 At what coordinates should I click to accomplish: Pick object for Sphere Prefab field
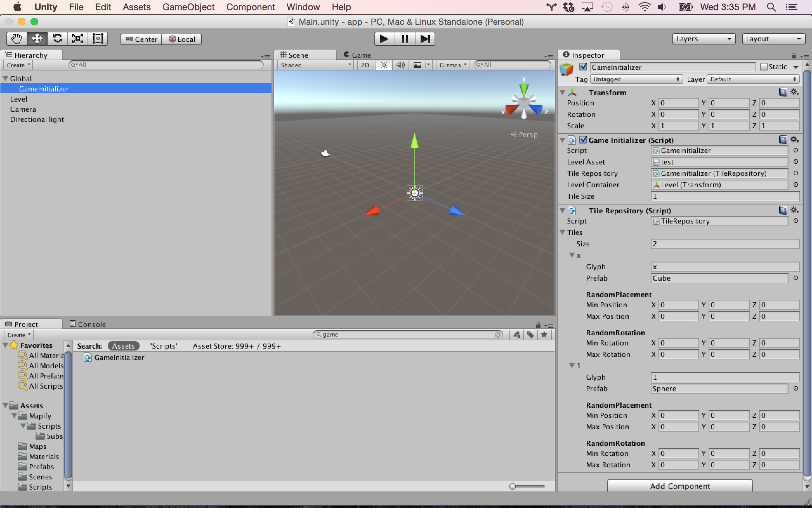tap(796, 388)
